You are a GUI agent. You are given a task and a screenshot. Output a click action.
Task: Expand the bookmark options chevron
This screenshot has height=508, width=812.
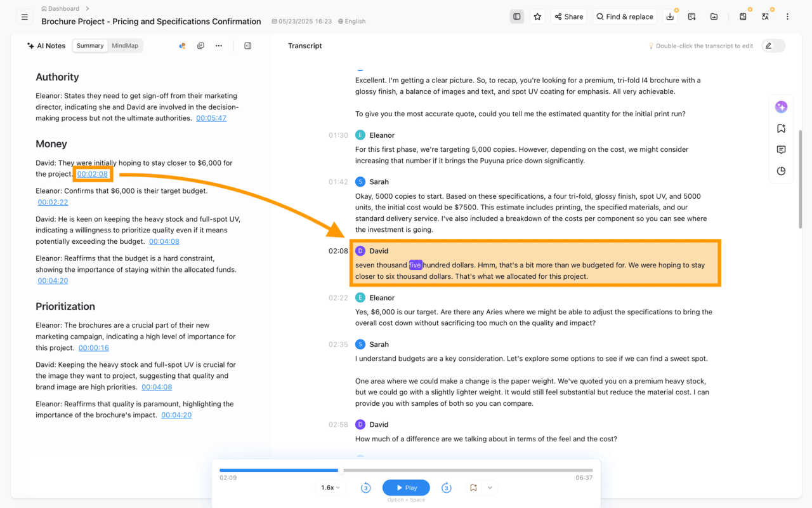click(x=490, y=488)
